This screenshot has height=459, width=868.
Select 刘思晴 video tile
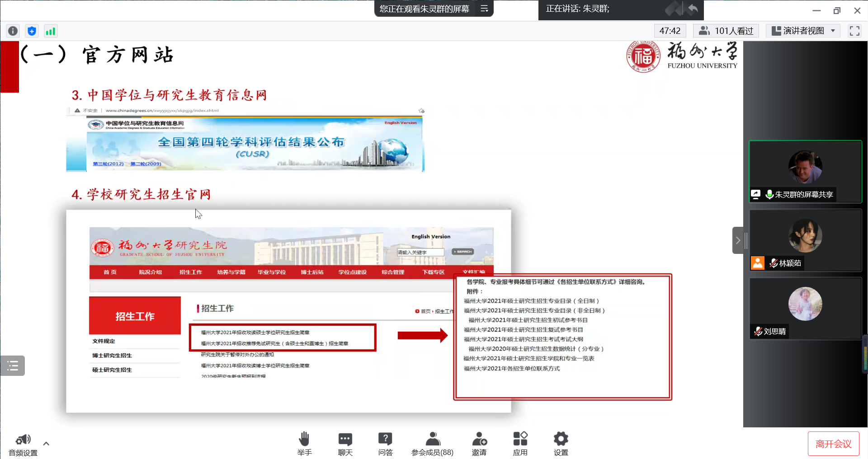805,309
